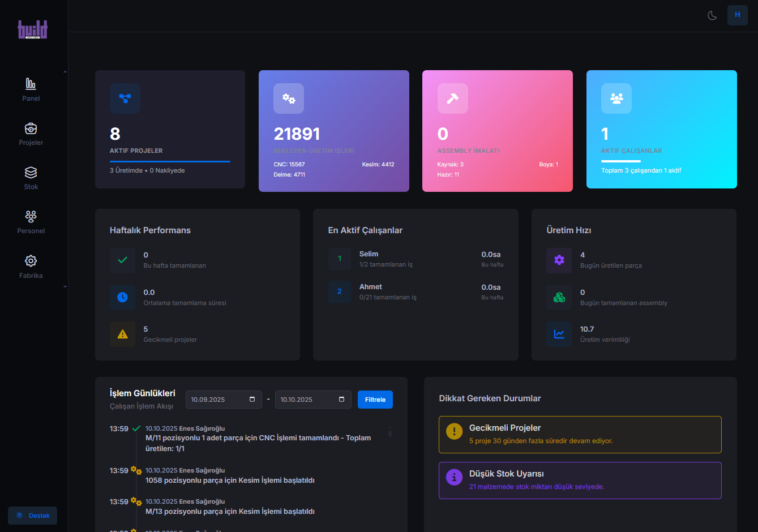Screen dimensions: 758x532
Task: Click the Filtrele button
Action: [x=375, y=399]
